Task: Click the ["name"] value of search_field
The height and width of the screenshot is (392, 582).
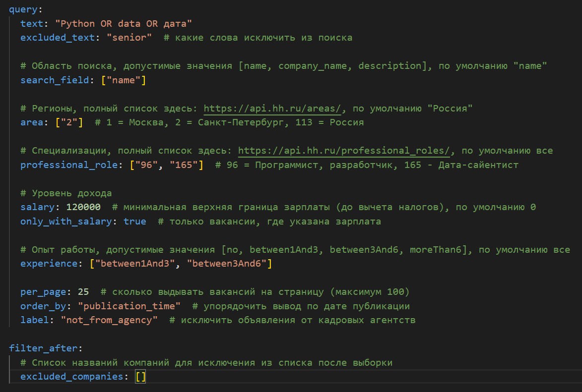Action: [124, 80]
